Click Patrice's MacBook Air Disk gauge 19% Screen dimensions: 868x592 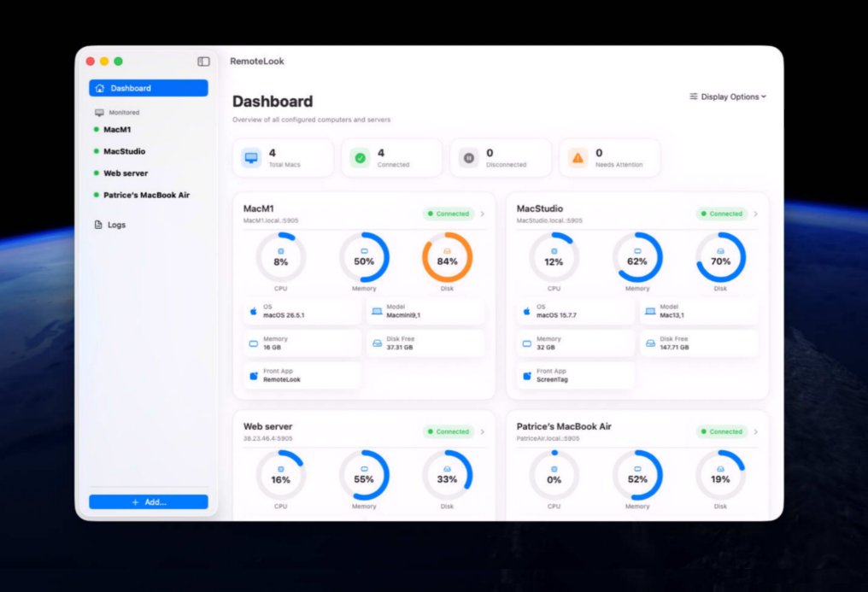pyautogui.click(x=720, y=476)
